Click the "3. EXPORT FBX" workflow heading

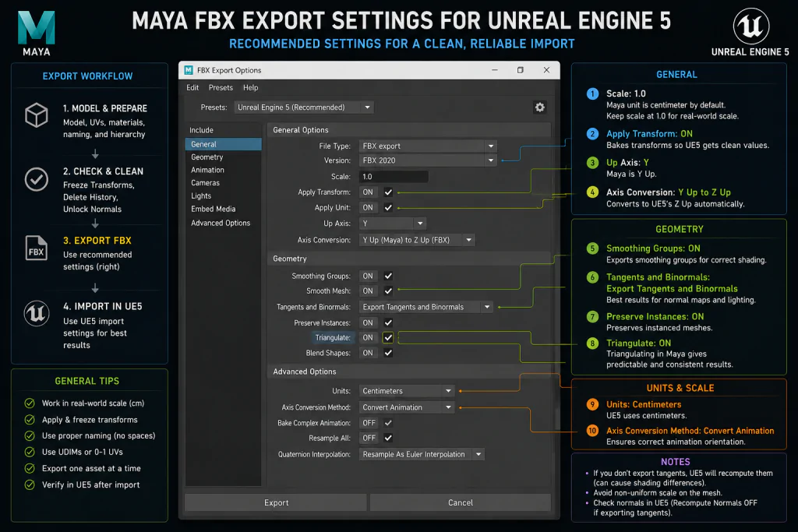click(97, 241)
